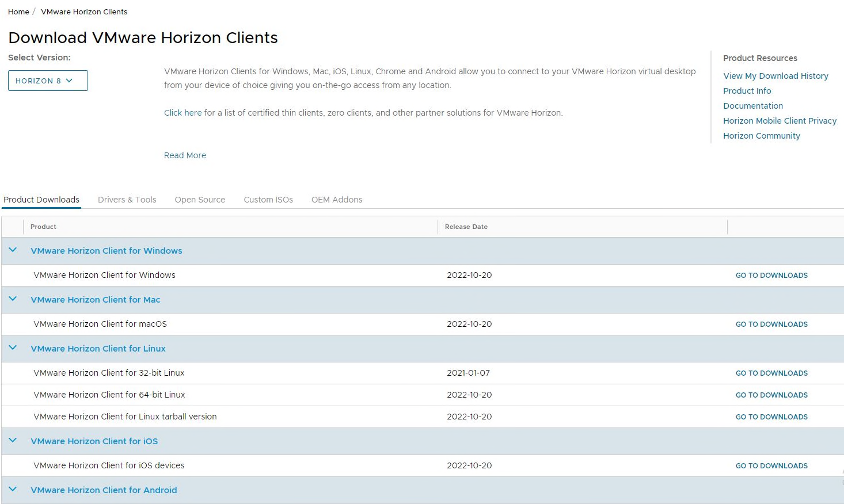Open the Documentation resource link
The width and height of the screenshot is (844, 504).
tap(753, 106)
